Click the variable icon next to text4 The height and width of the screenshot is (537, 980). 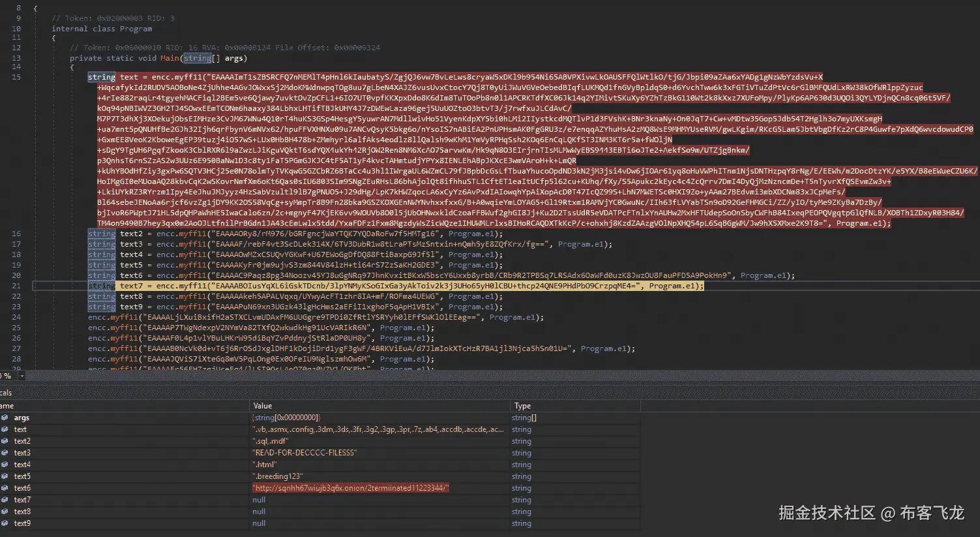click(x=5, y=465)
